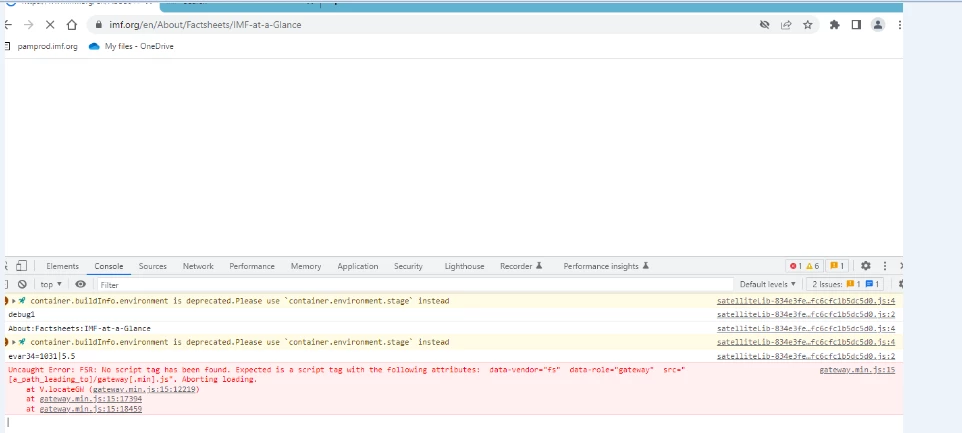Open the Application tab
The height and width of the screenshot is (433, 962).
(x=358, y=266)
